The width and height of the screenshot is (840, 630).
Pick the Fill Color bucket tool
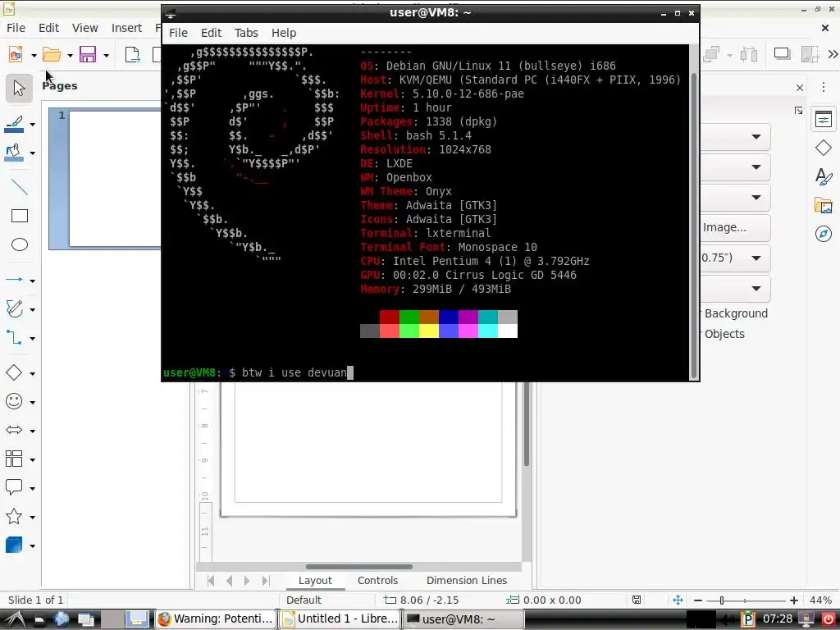pyautogui.click(x=14, y=153)
